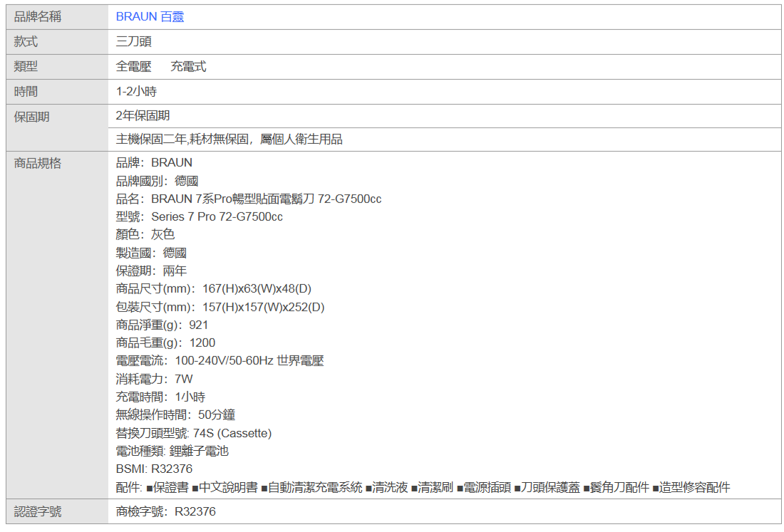
Task: Click the 充電式 value
Action: (x=188, y=66)
